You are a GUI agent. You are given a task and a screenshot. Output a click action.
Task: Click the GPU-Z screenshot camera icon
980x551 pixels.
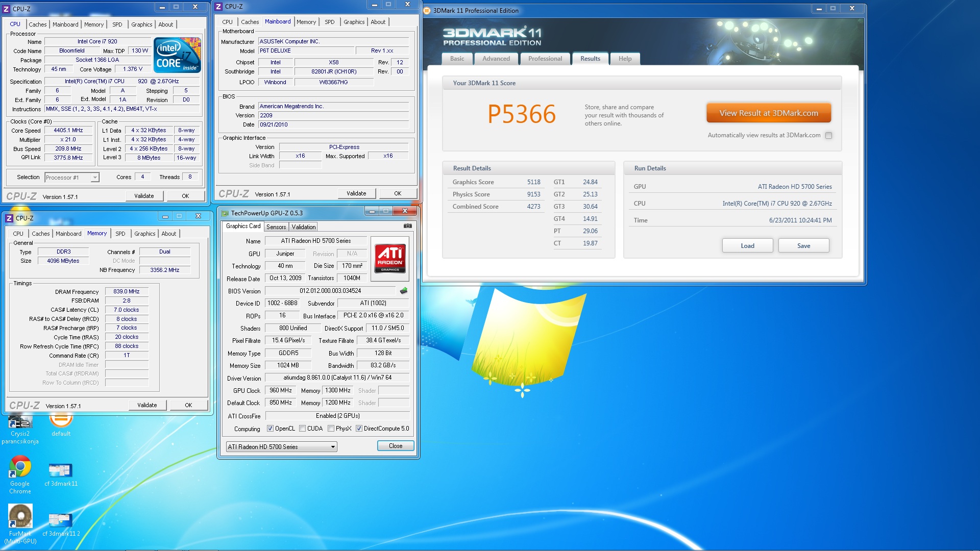tap(407, 226)
